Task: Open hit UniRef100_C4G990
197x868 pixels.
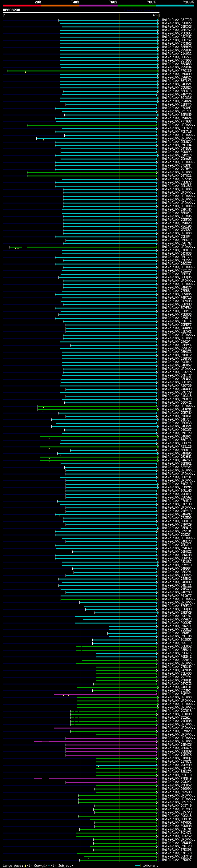Action: pyautogui.click(x=177, y=789)
